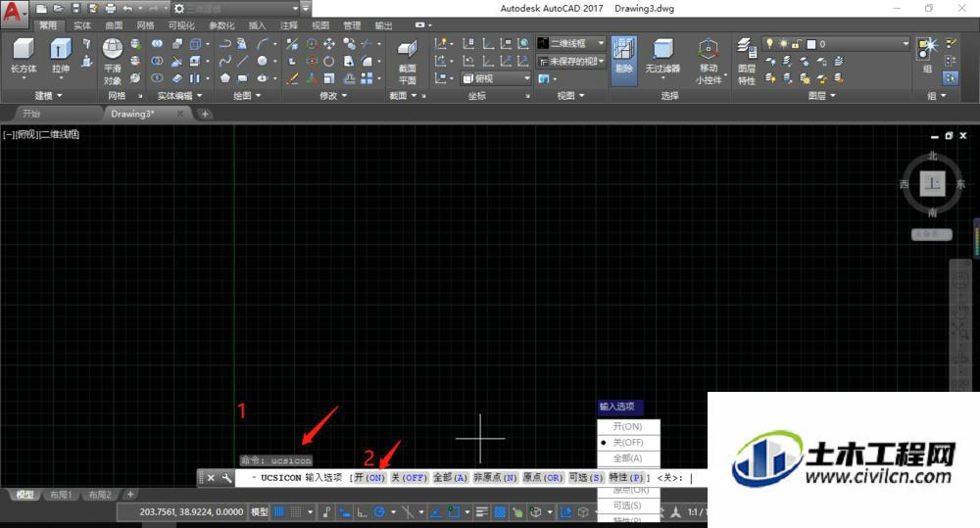Open the workspace switcher dropdown in title bar

coord(296,8)
